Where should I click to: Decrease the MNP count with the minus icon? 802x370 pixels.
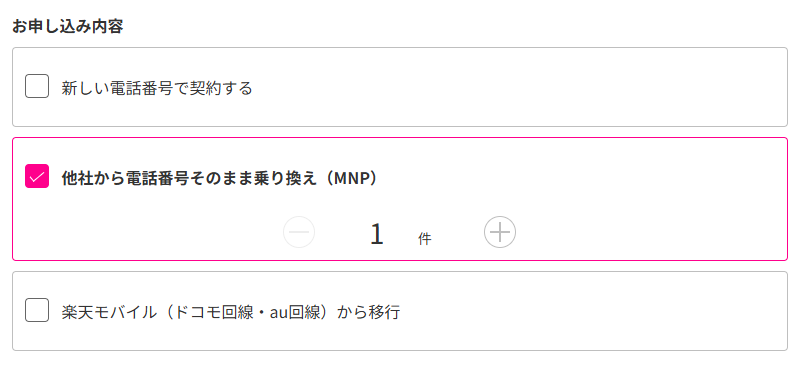[299, 232]
